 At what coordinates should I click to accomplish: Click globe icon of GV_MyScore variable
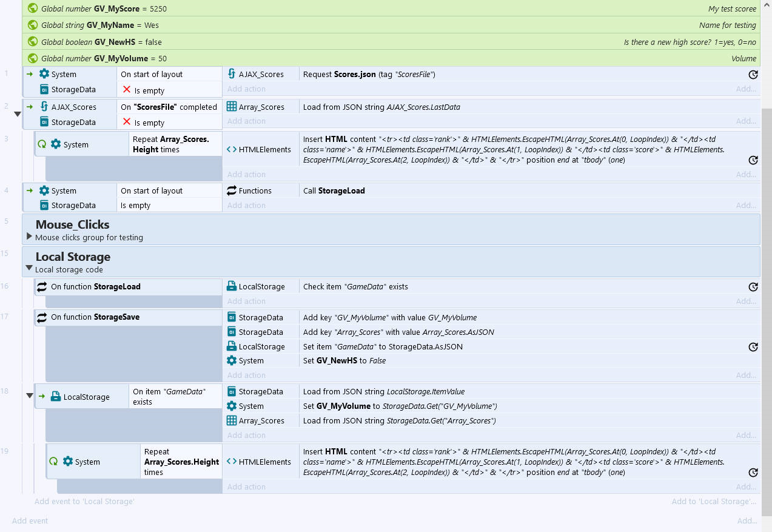coord(33,8)
